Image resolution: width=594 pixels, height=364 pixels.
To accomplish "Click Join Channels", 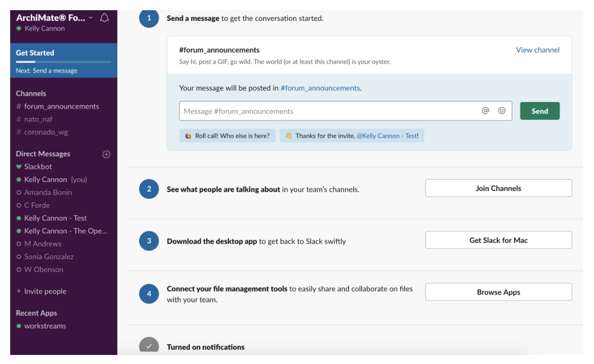I will pyautogui.click(x=498, y=187).
